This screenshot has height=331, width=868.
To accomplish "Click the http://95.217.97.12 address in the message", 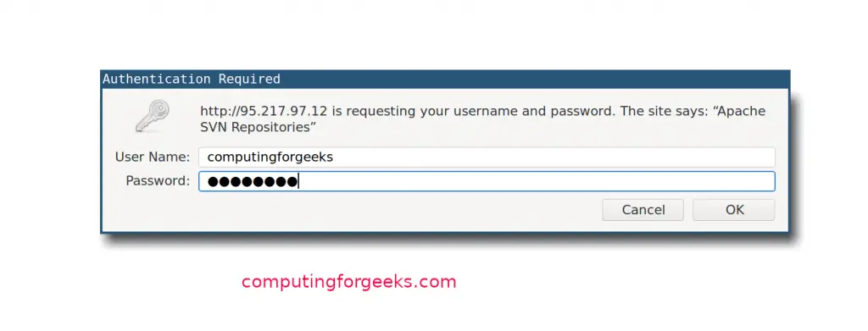I will (264, 111).
